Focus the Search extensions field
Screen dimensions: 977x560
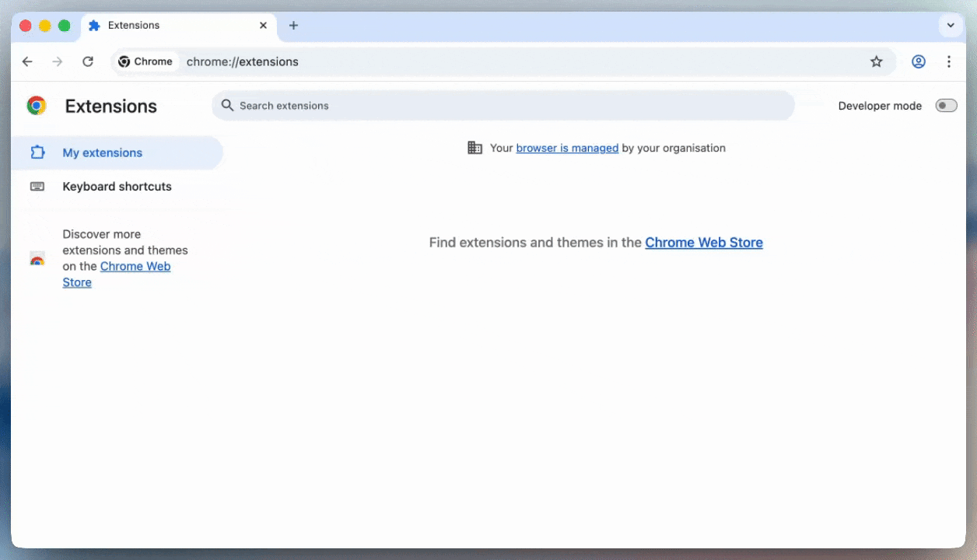(503, 106)
